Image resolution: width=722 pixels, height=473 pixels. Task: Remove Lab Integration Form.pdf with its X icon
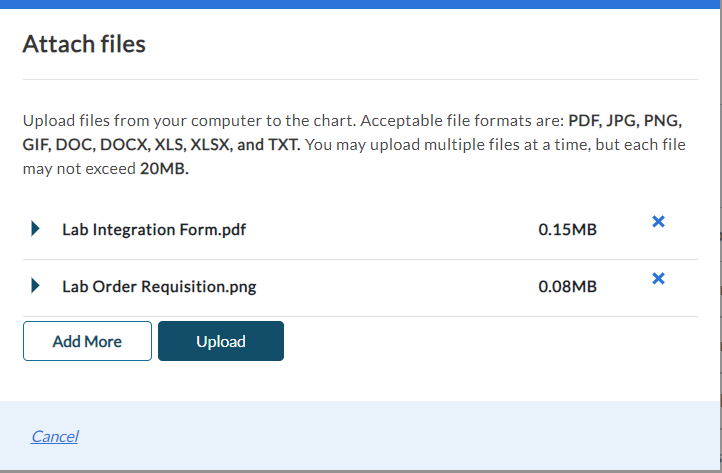point(658,222)
